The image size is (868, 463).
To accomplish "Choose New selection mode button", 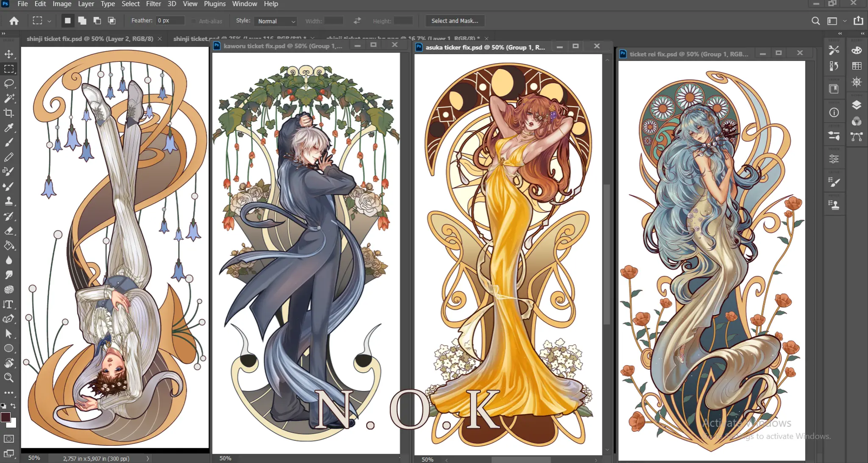I will point(67,20).
